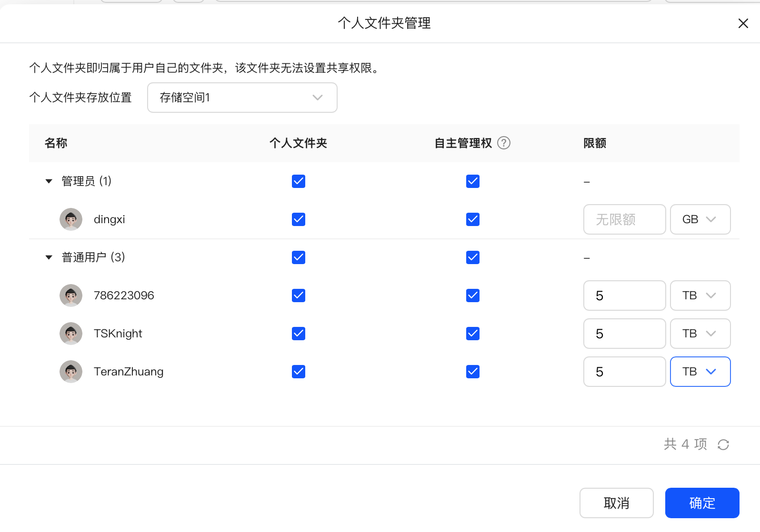Screen dimensions: 760x532
Task: Toggle 自主管理权 for the 普通用户 group
Action: tap(473, 257)
